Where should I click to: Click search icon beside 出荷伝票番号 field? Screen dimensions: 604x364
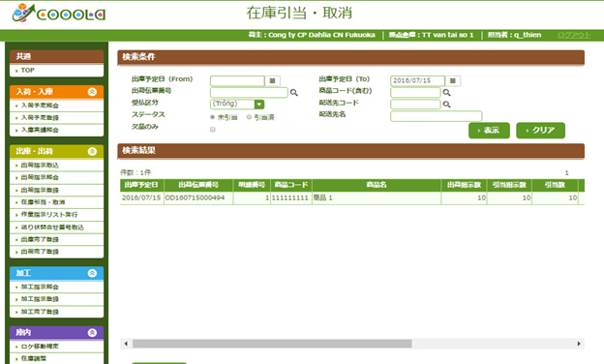[294, 92]
